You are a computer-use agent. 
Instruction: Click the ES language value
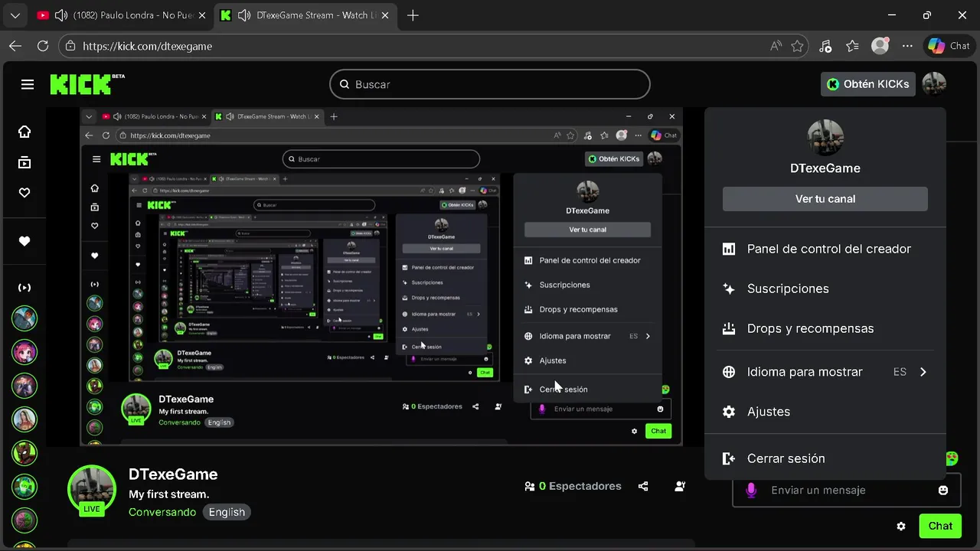click(x=900, y=372)
